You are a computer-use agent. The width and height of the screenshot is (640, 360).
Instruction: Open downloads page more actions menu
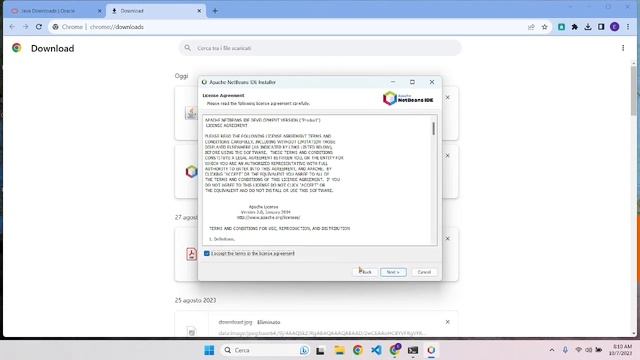tap(623, 48)
